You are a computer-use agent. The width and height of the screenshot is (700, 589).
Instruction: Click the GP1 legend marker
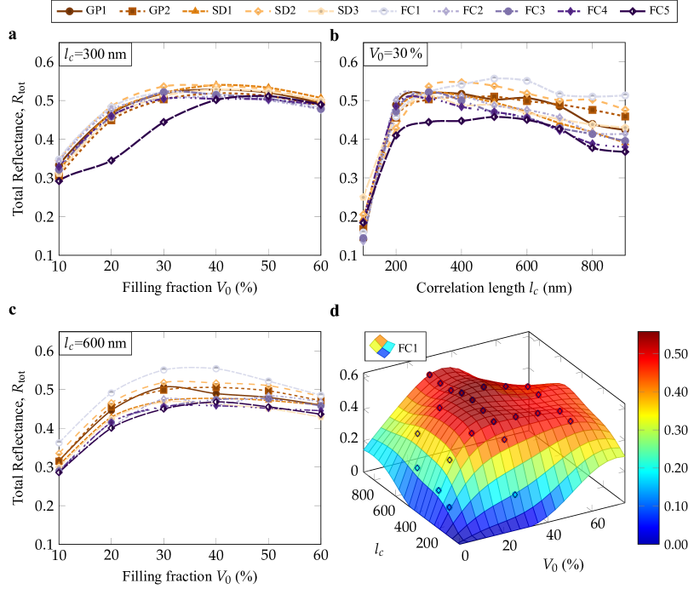(70, 11)
